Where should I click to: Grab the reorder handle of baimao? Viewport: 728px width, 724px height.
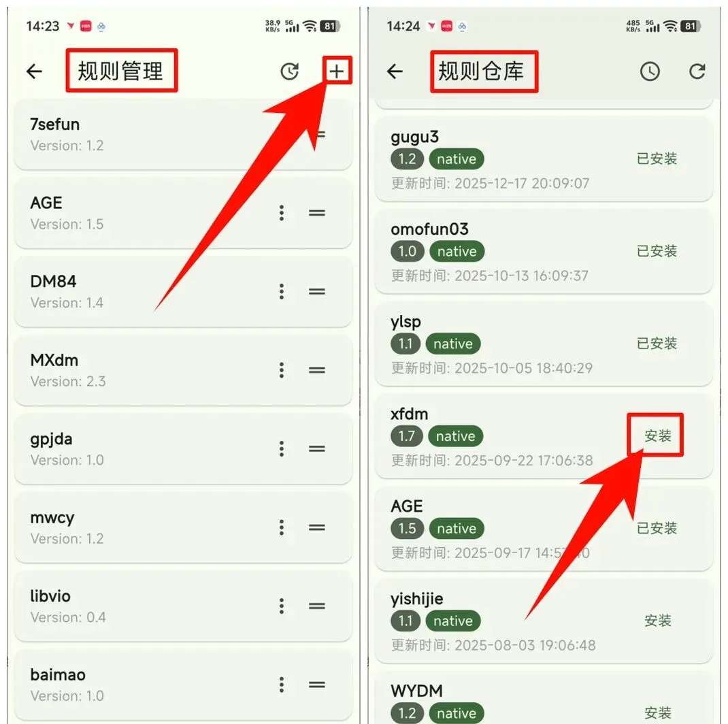point(316,685)
